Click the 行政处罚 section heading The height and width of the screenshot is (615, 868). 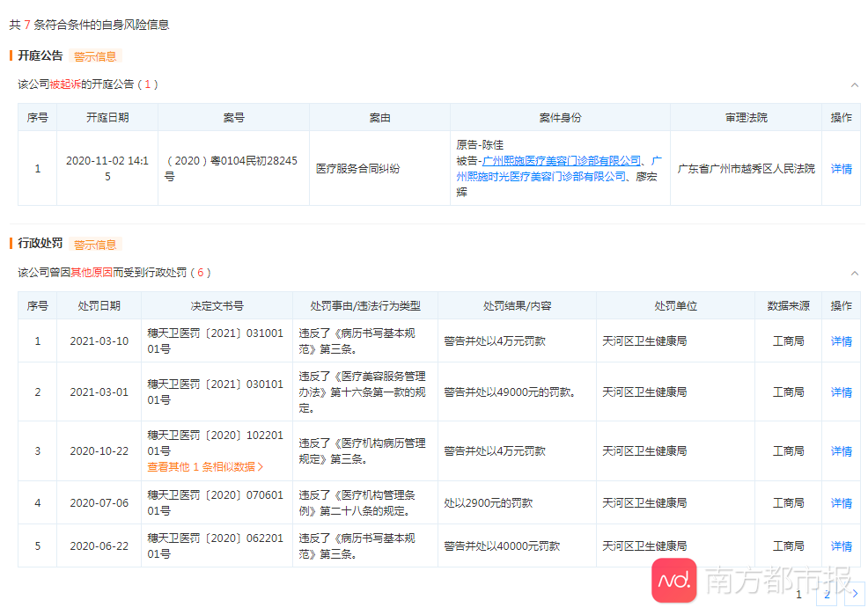(x=40, y=244)
